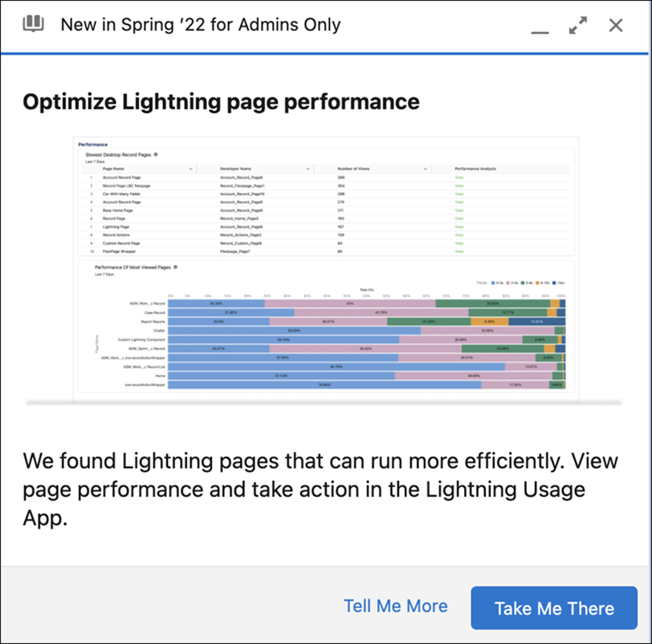Viewport: 652px width, 644px height.
Task: Click the blue segment of the Chatter bar
Action: pos(294,331)
